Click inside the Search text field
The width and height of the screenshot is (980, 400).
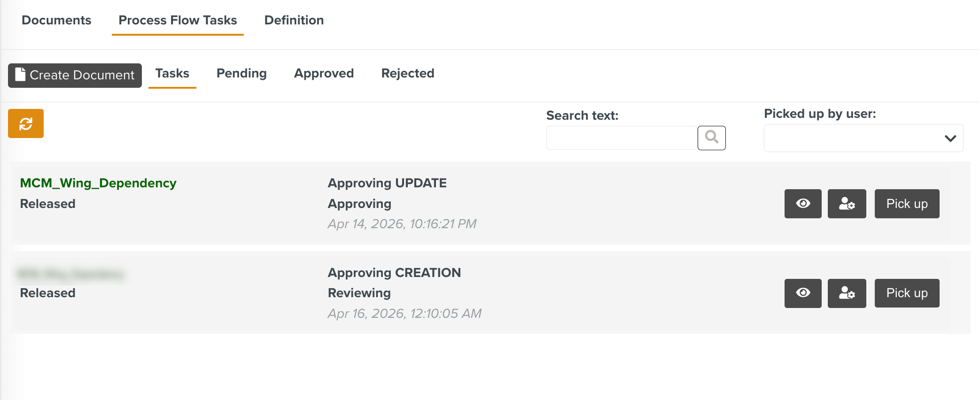(x=620, y=138)
